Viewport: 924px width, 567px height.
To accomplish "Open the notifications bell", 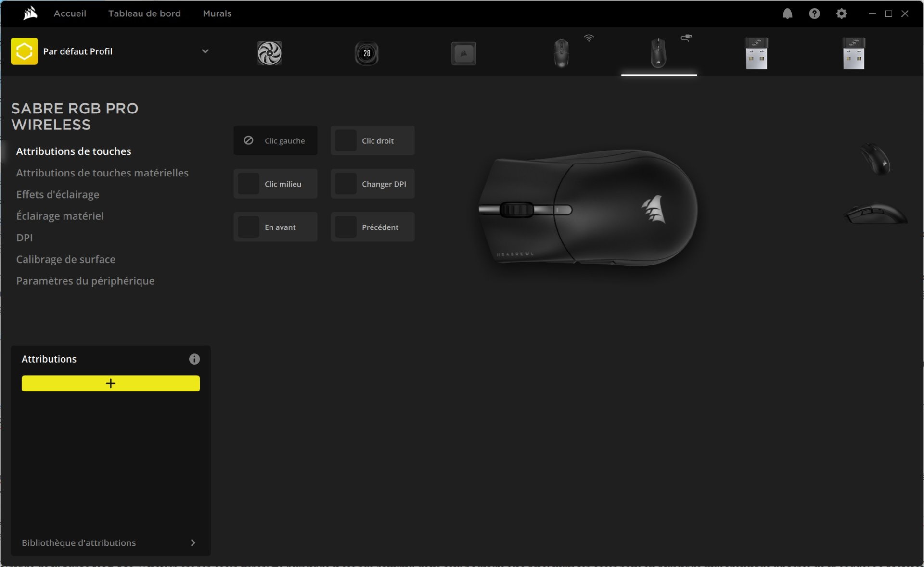I will [x=787, y=13].
